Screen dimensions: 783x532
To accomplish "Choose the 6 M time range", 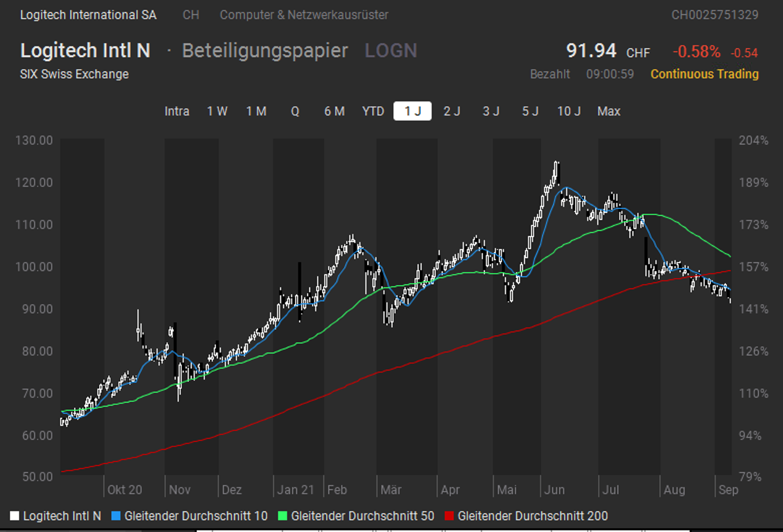I will coord(334,111).
